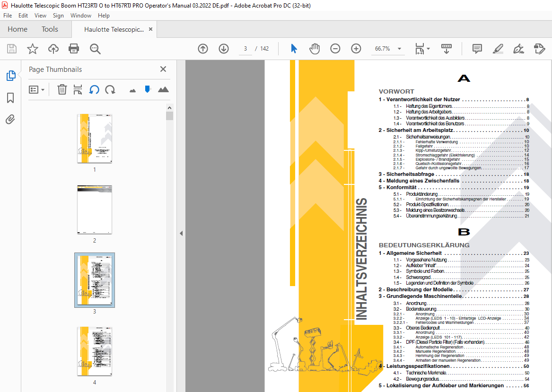Image resolution: width=552 pixels, height=392 pixels.
Task: Open the Attachments paperclip panel
Action: coord(10,119)
